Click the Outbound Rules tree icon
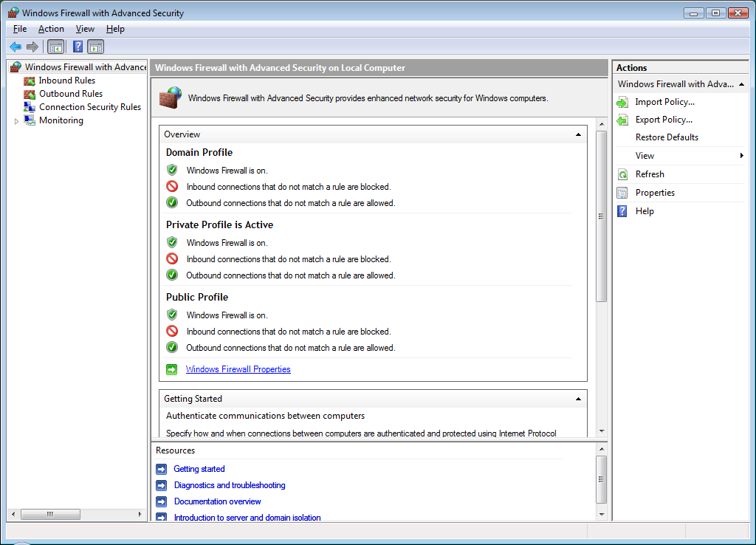Screen dimensions: 756x545 [30, 94]
